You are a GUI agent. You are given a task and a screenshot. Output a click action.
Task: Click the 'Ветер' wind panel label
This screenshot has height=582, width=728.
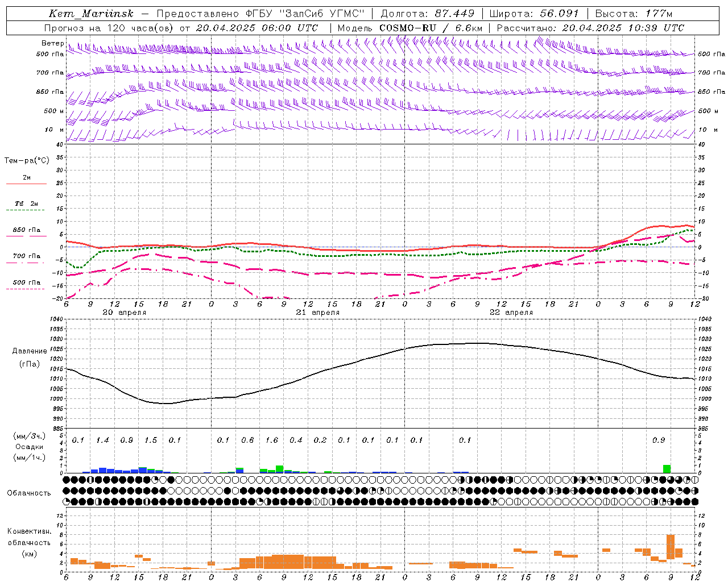tap(52, 43)
